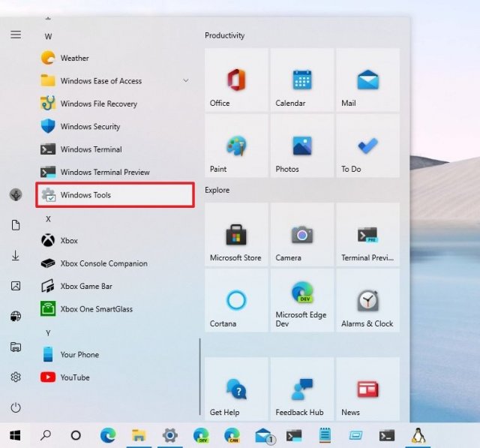Open Edge Canary on the taskbar

pyautogui.click(x=232, y=435)
